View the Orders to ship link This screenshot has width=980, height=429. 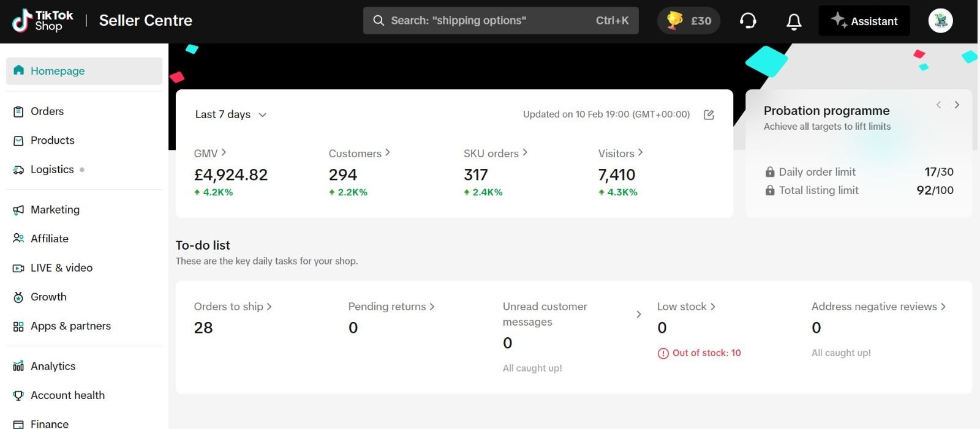click(x=232, y=307)
